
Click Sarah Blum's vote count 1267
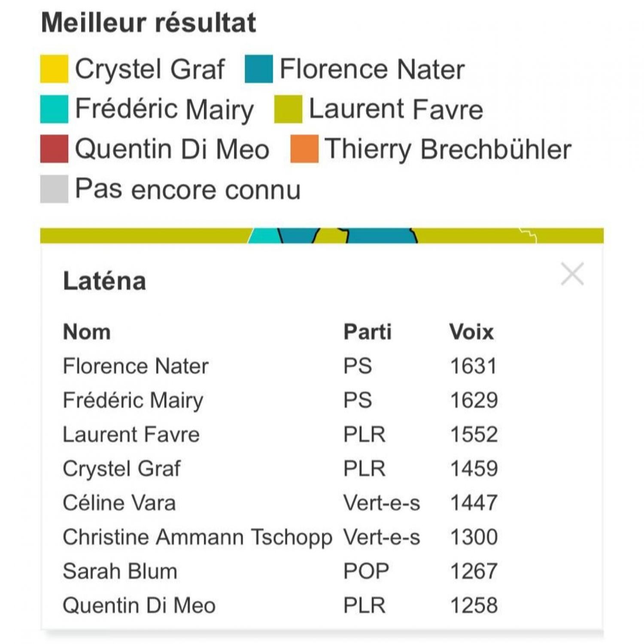pos(473,571)
